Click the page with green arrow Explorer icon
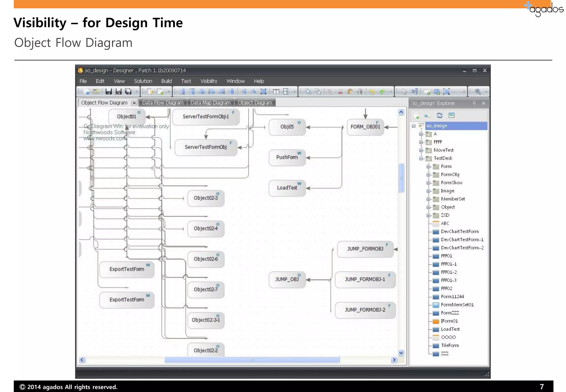566x392 pixels. point(416,115)
